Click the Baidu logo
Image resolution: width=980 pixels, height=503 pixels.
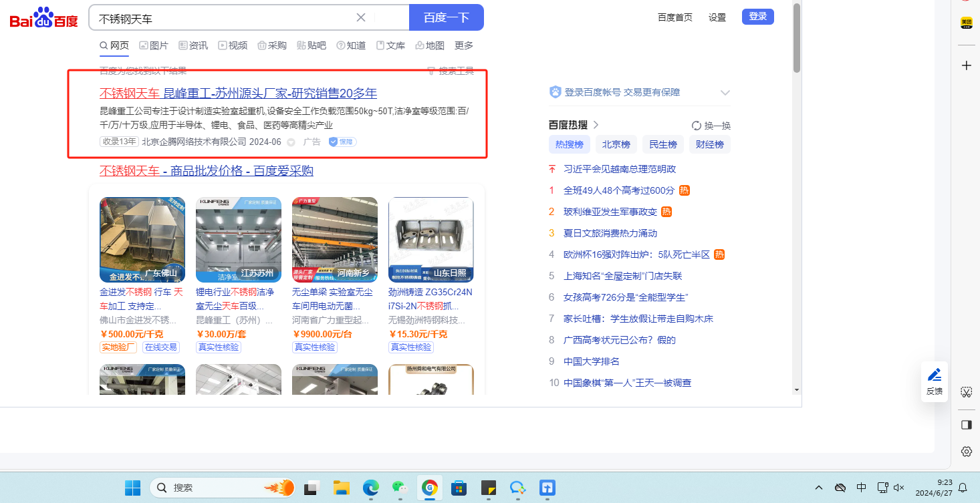click(44, 18)
